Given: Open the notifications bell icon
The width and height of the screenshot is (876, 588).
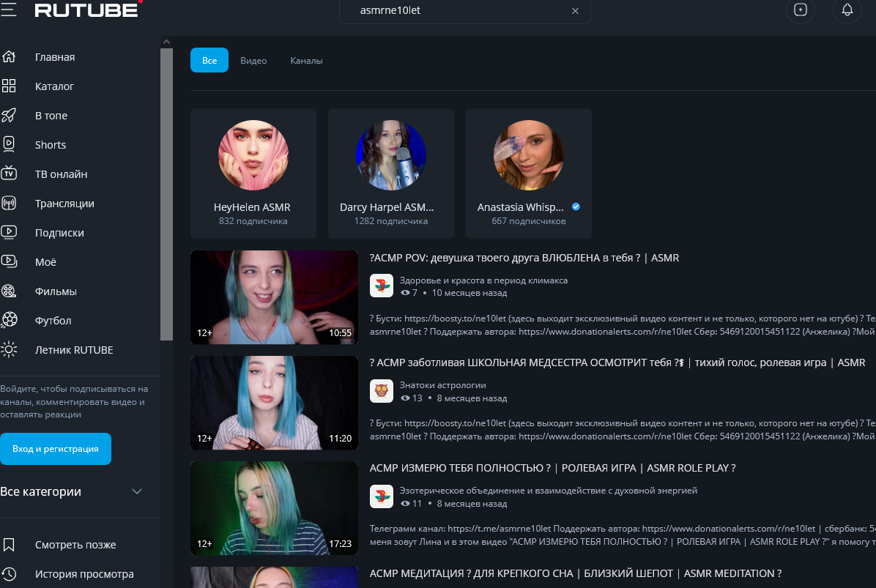Looking at the screenshot, I should 847,10.
